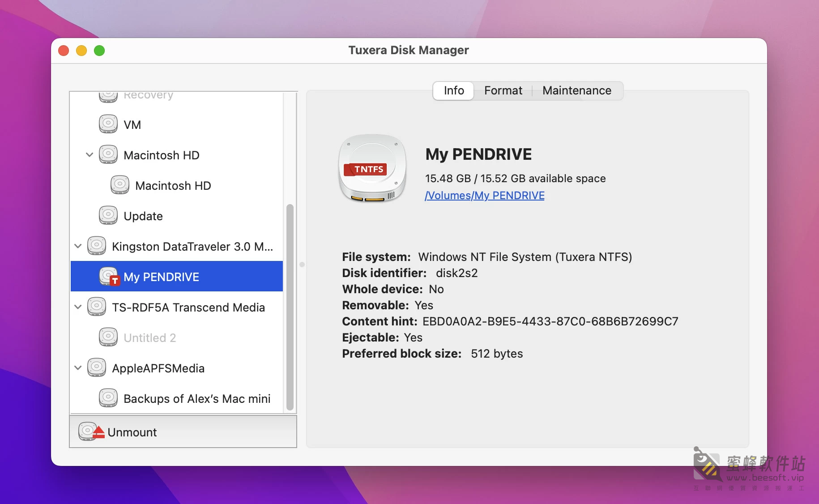The height and width of the screenshot is (504, 819).
Task: Switch to the Info tab
Action: [454, 91]
